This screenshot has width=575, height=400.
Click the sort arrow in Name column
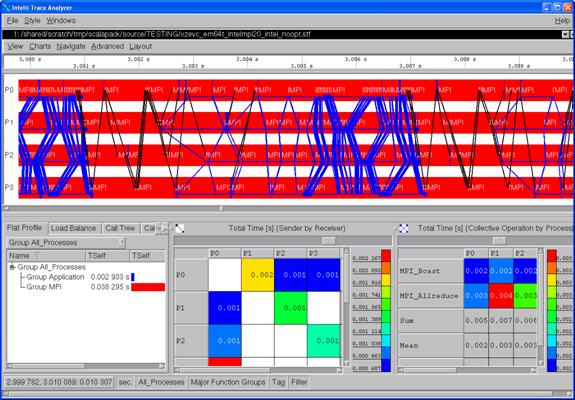coord(38,256)
